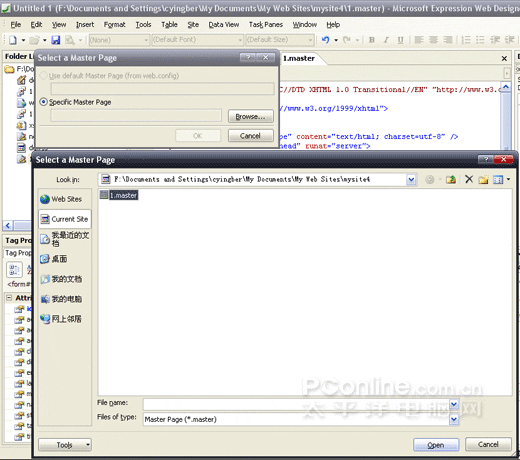
Task: Click the Align Left toolbar icon
Action: pos(419,40)
